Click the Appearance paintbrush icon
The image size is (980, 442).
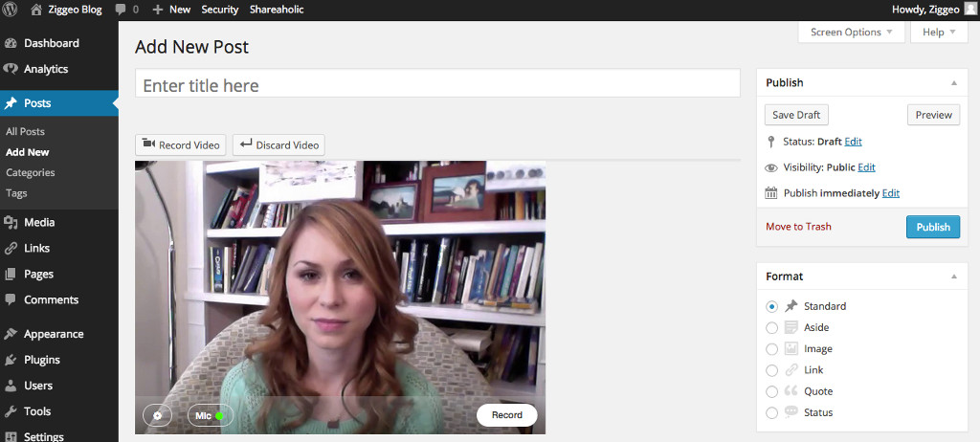click(x=10, y=334)
